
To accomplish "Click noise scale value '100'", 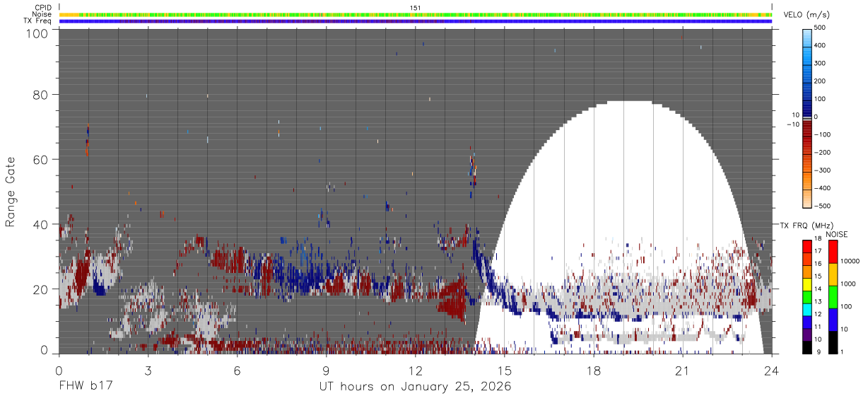I will 846,306.
